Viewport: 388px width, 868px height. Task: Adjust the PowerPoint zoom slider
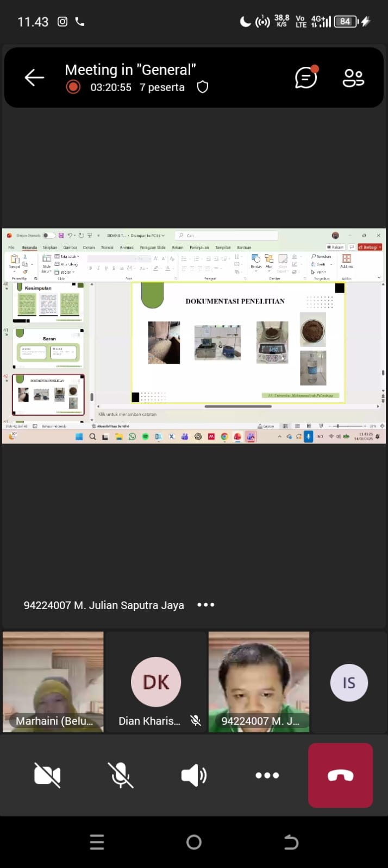pos(338,426)
